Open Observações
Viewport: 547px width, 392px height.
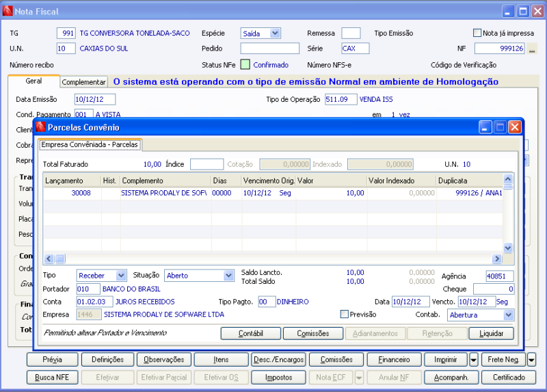164,359
